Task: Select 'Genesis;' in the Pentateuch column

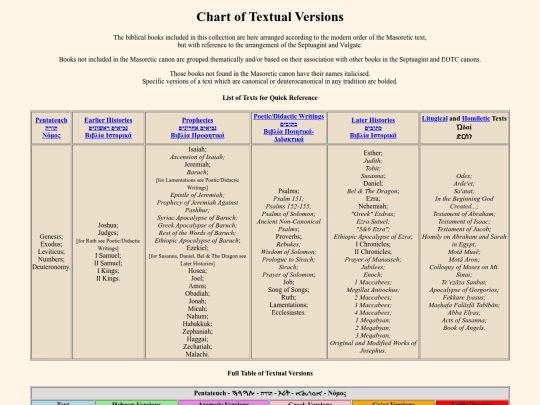Action: point(51,237)
